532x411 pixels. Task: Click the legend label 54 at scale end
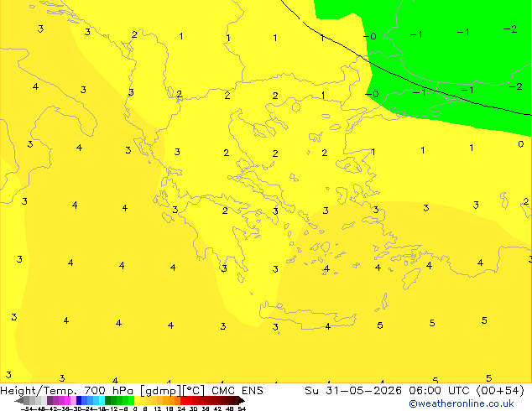pos(242,408)
